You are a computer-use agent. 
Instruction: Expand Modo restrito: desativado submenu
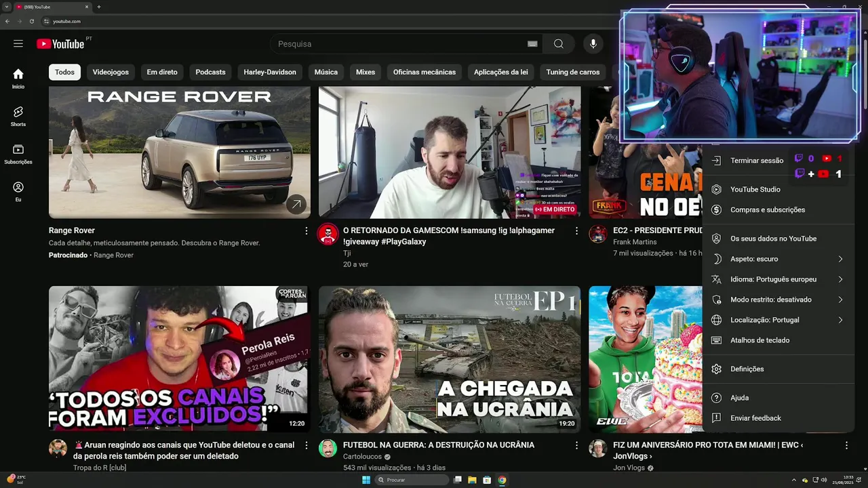(840, 300)
